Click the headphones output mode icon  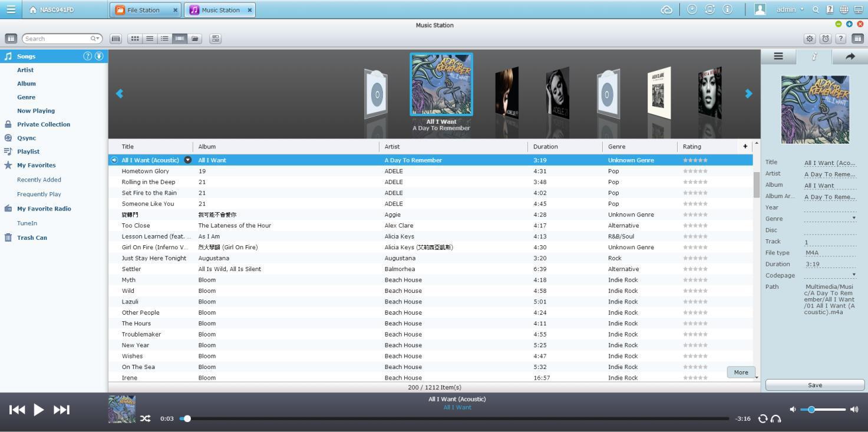click(x=775, y=418)
